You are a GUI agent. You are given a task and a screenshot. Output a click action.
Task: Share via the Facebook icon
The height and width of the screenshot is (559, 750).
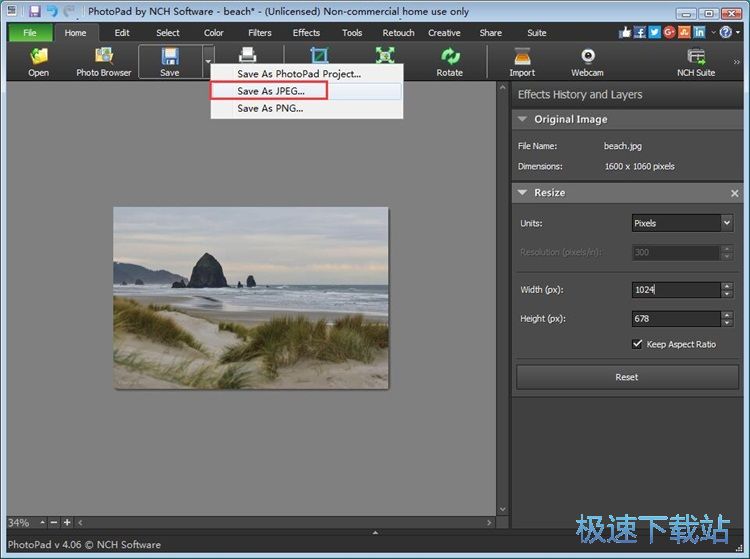pyautogui.click(x=640, y=32)
